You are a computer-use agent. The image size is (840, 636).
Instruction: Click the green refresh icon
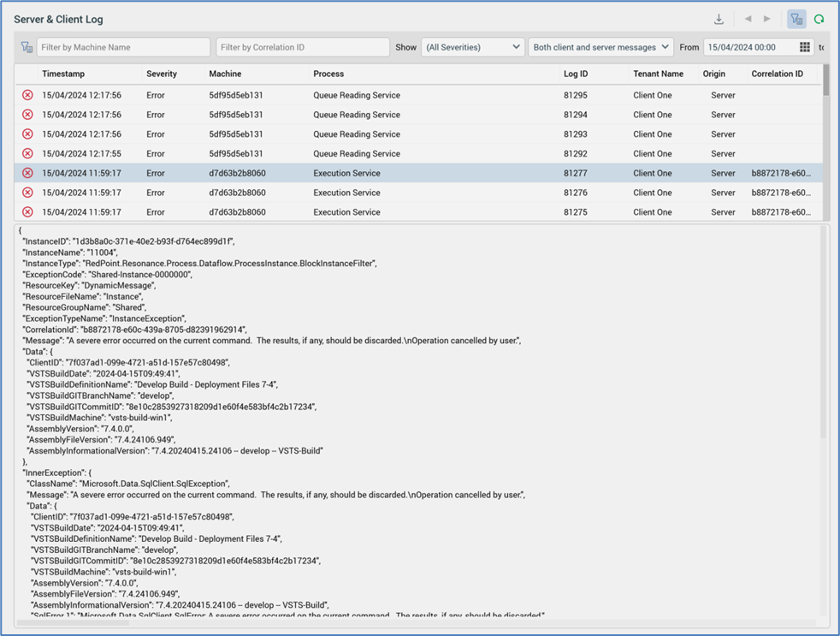click(x=819, y=20)
